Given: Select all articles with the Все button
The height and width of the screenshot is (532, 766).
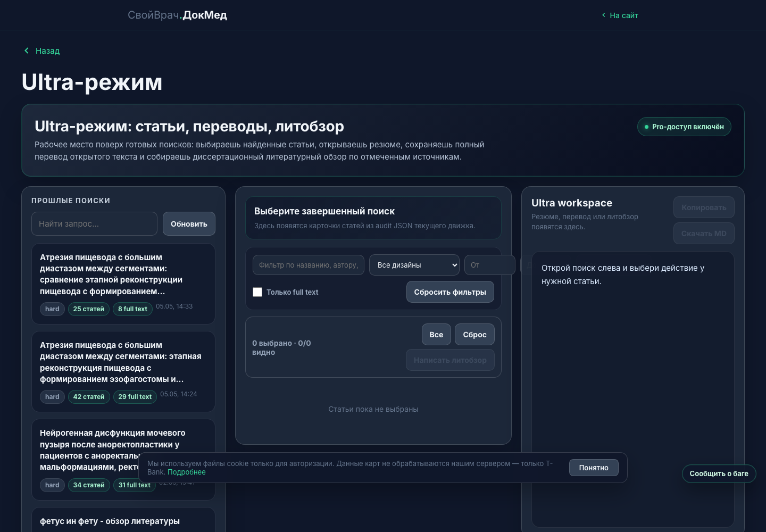Looking at the screenshot, I should [436, 335].
